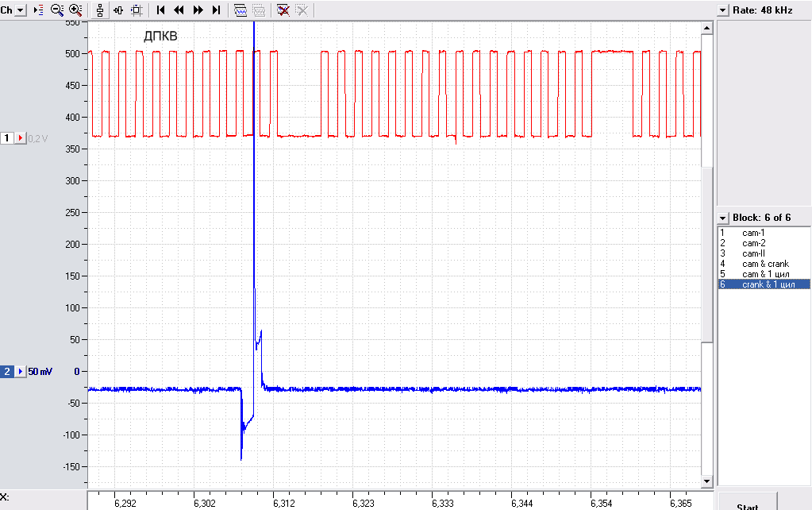This screenshot has width=812, height=510.
Task: Click vertical scrollbar up arrow
Action: tap(707, 28)
